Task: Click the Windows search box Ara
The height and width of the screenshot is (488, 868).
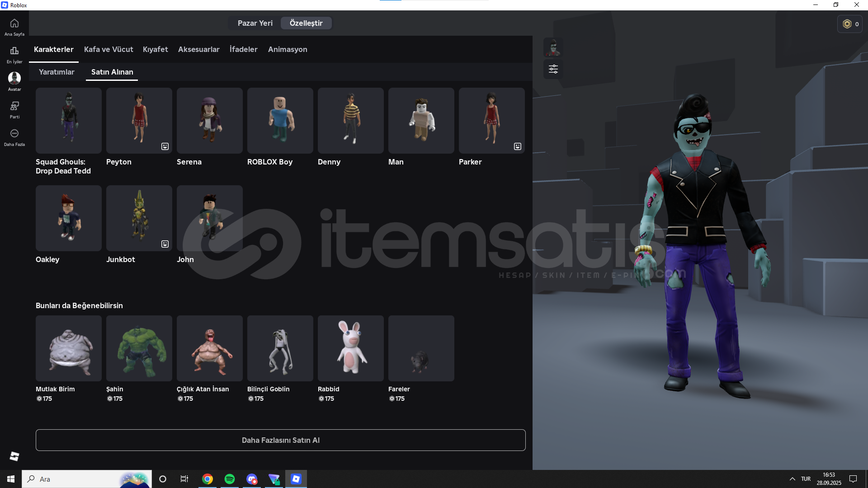Action: pos(87,479)
